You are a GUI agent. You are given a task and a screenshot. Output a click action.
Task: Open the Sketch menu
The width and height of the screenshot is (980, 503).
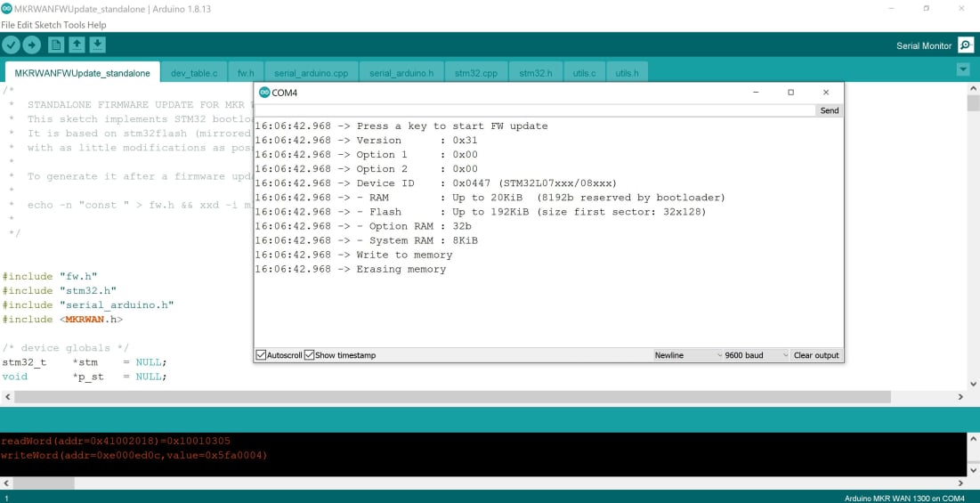point(47,25)
